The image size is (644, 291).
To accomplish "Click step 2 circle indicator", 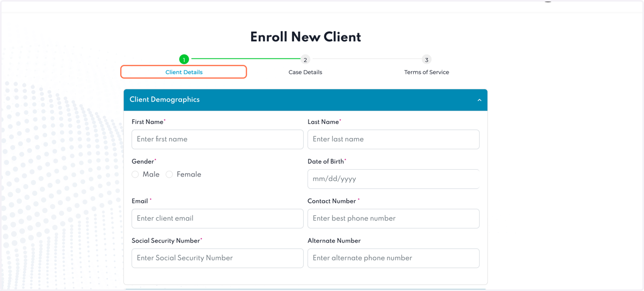I will coord(305,60).
